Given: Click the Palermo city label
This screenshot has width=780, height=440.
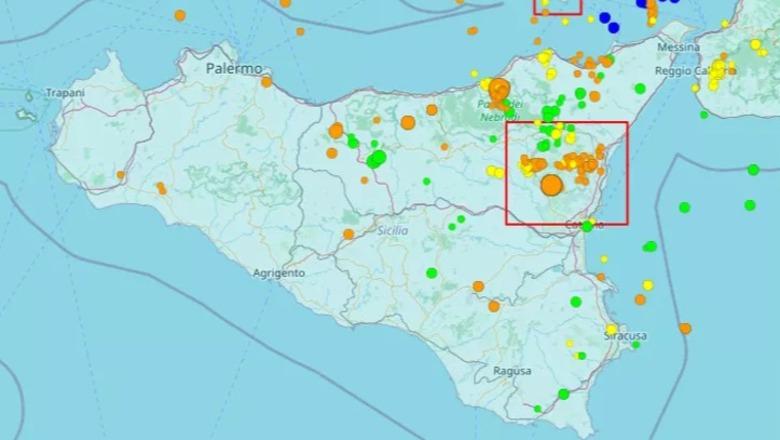Looking at the screenshot, I should (233, 69).
